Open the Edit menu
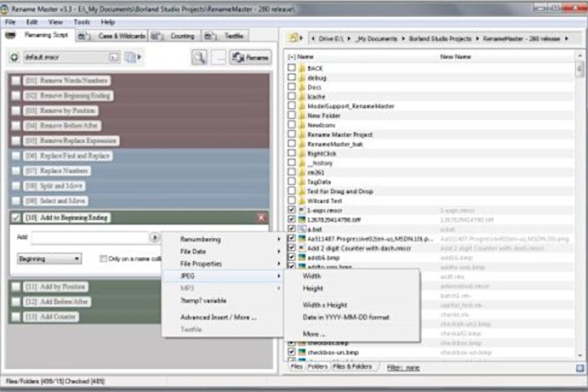The height and width of the screenshot is (392, 588). click(x=31, y=22)
